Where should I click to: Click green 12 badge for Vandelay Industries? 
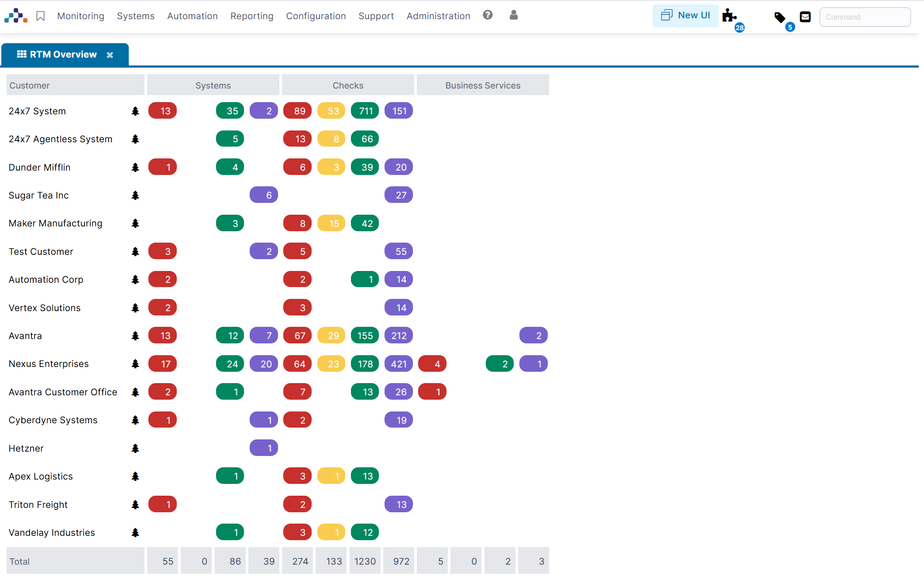pos(365,532)
